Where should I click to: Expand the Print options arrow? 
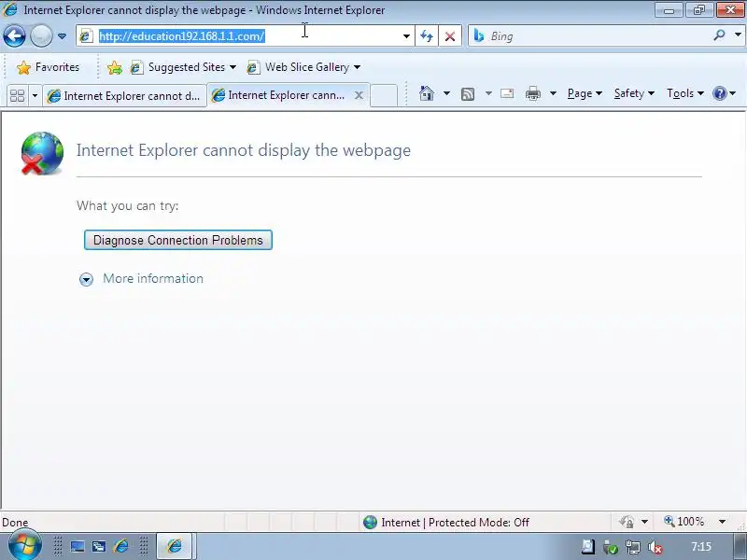pos(553,93)
